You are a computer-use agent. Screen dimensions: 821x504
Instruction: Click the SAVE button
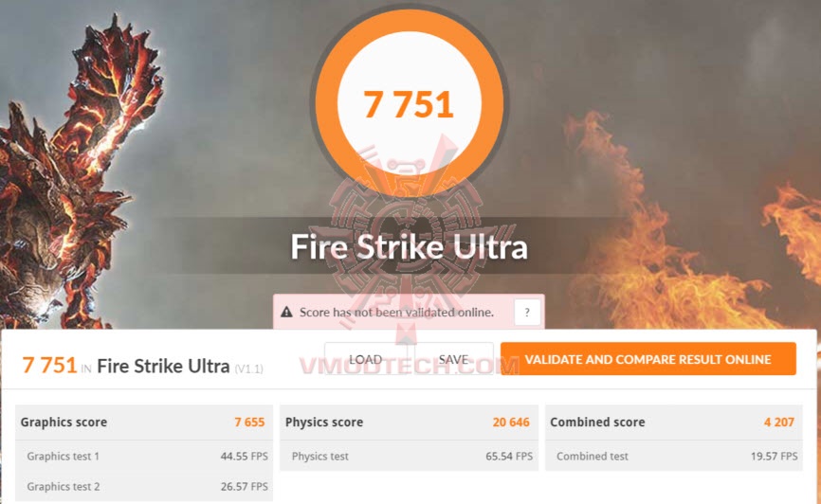[x=453, y=360]
